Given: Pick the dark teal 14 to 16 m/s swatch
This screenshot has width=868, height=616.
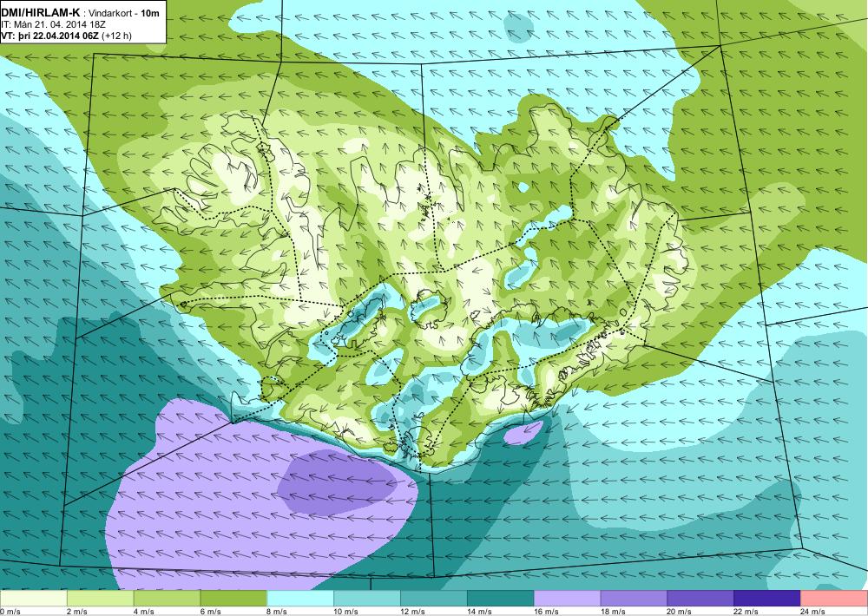Looking at the screenshot, I should (501, 599).
